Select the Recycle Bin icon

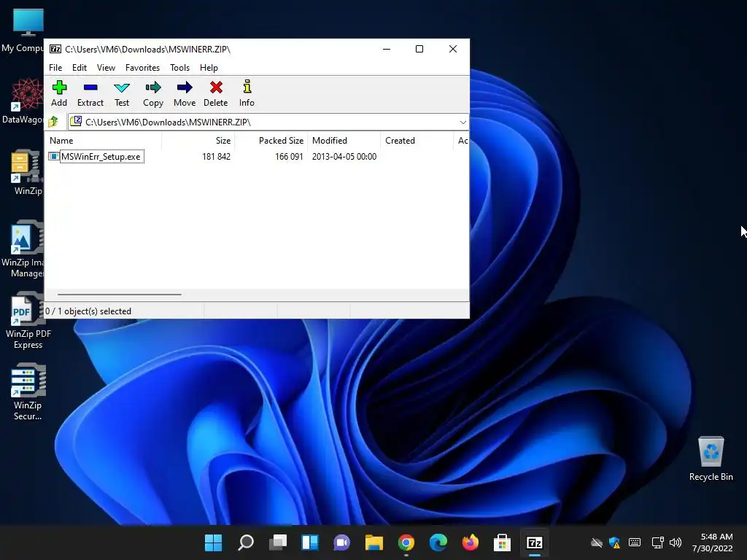pos(711,459)
